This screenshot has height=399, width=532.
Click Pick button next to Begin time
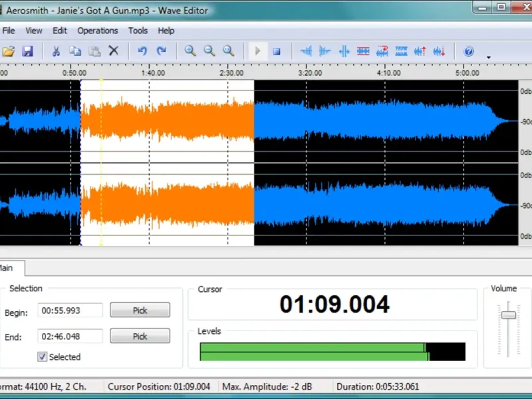tap(140, 311)
